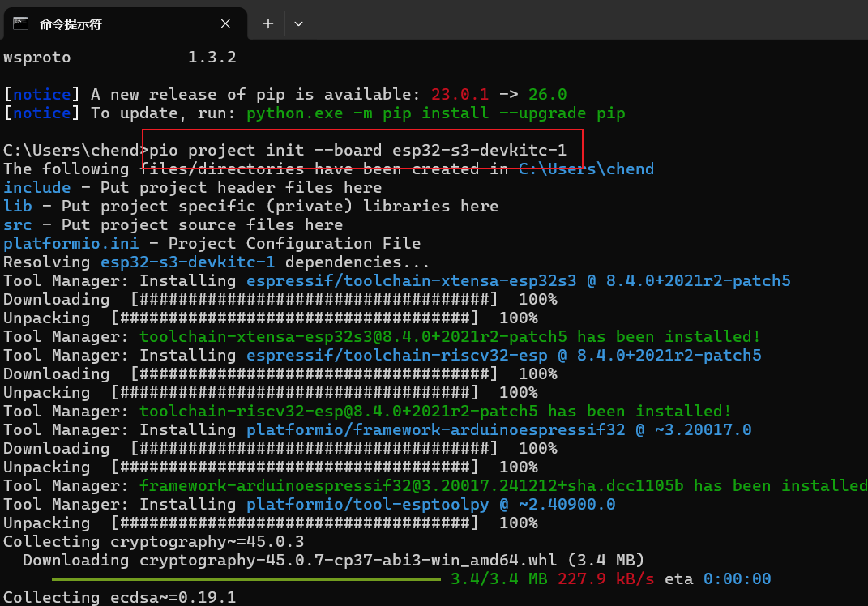Click 'toolchain-xtensa-esp32s3@8.4.0+2021r2-patch5 has been installed!' line
Image resolution: width=868 pixels, height=606 pixels.
pos(450,337)
